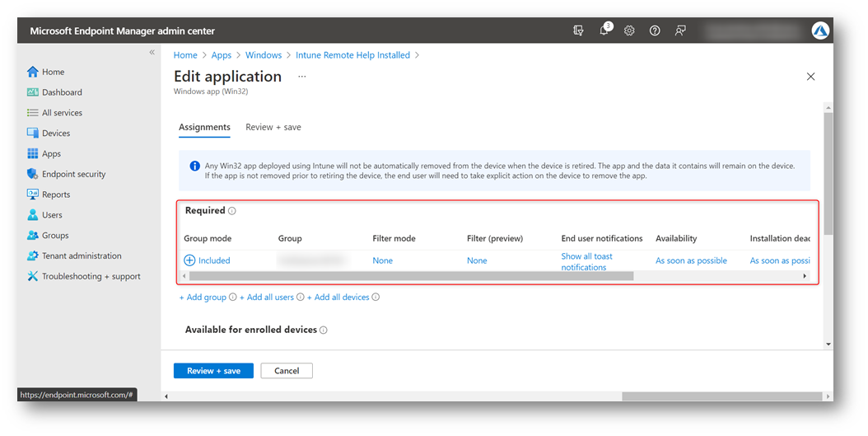Click the + Add all devices link
The width and height of the screenshot is (868, 436).
pos(338,297)
